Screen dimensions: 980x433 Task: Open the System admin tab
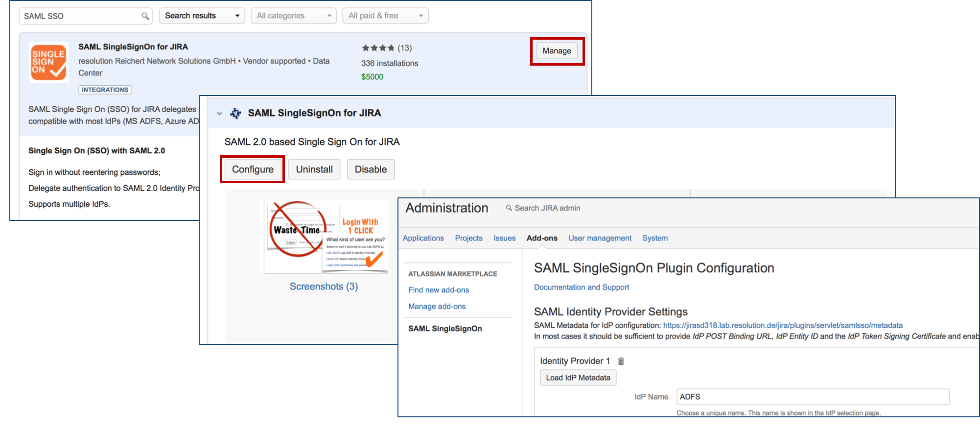[x=655, y=238]
